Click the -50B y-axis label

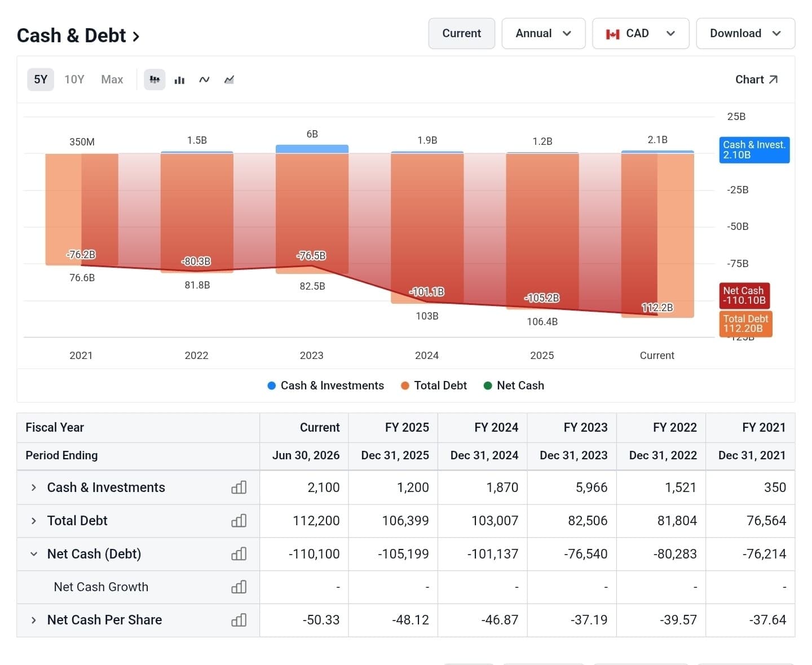coord(738,227)
